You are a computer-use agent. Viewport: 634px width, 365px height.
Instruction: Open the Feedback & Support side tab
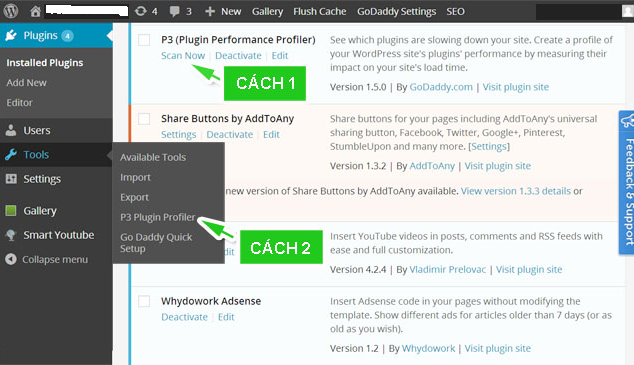click(x=626, y=183)
